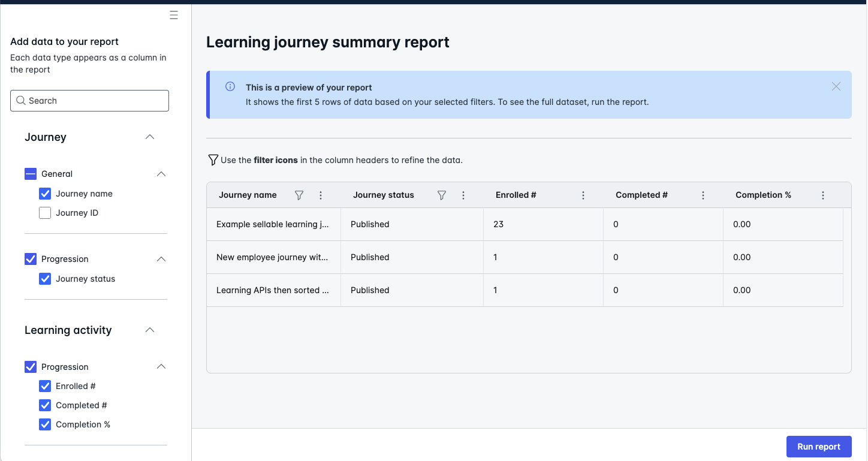The width and height of the screenshot is (868, 461).
Task: Click the info icon in the preview banner
Action: point(230,86)
